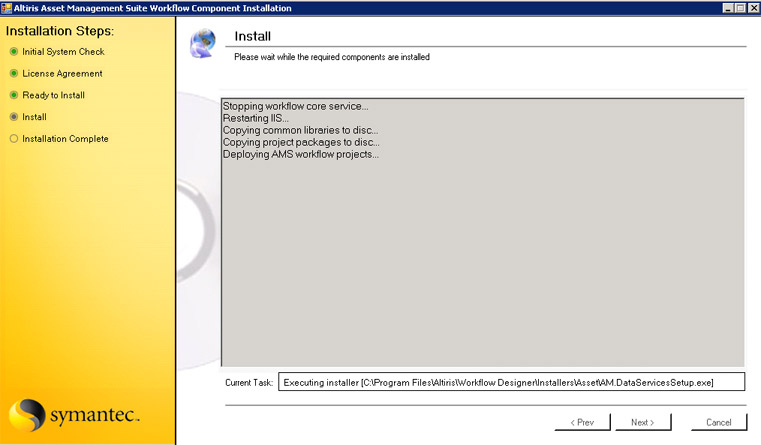Minimize the installer window

point(728,8)
